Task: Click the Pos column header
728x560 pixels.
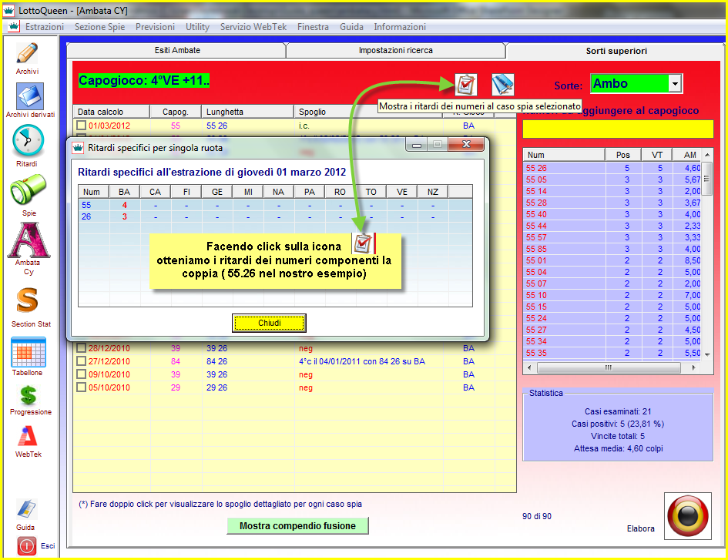Action: coord(623,155)
